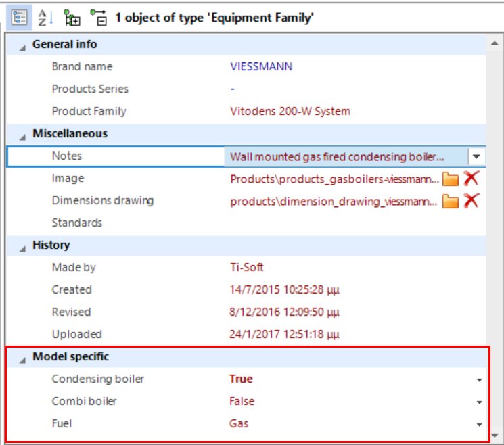Sort properties alphabetically with A-Z icon
The width and height of the screenshot is (504, 445).
pyautogui.click(x=45, y=18)
